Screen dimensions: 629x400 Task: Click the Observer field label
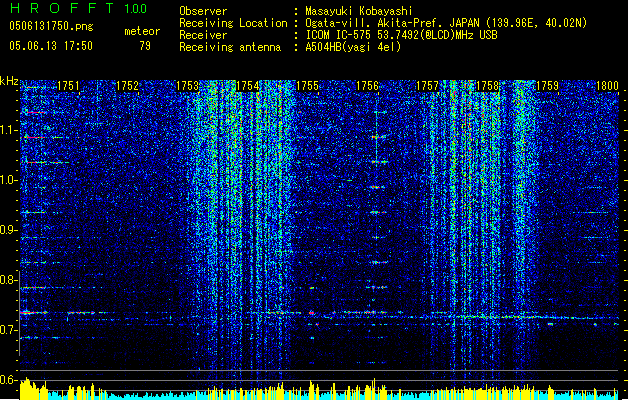tap(203, 11)
